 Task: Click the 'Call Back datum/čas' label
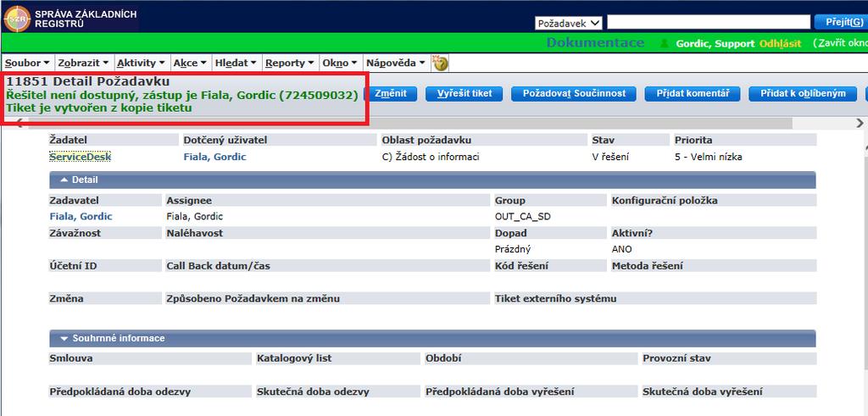coord(218,266)
